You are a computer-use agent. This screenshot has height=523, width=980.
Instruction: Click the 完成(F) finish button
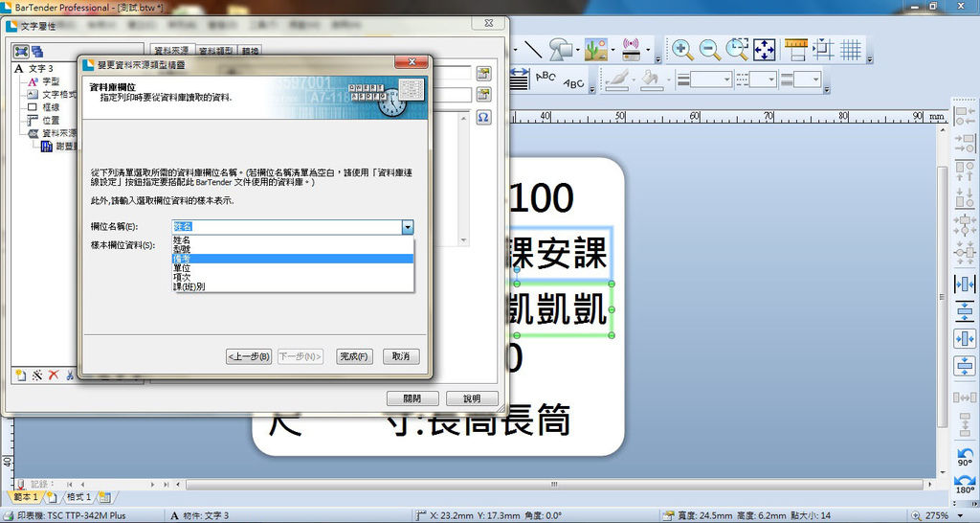tap(354, 356)
